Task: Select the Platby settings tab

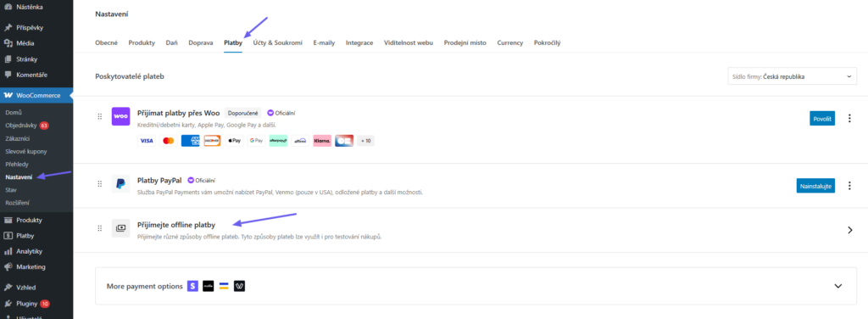Action: [233, 42]
